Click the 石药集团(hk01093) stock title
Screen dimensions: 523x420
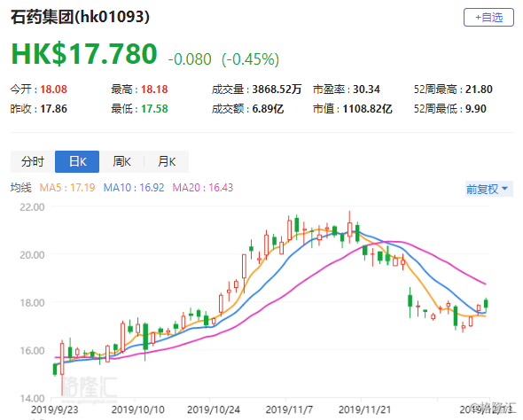point(80,17)
